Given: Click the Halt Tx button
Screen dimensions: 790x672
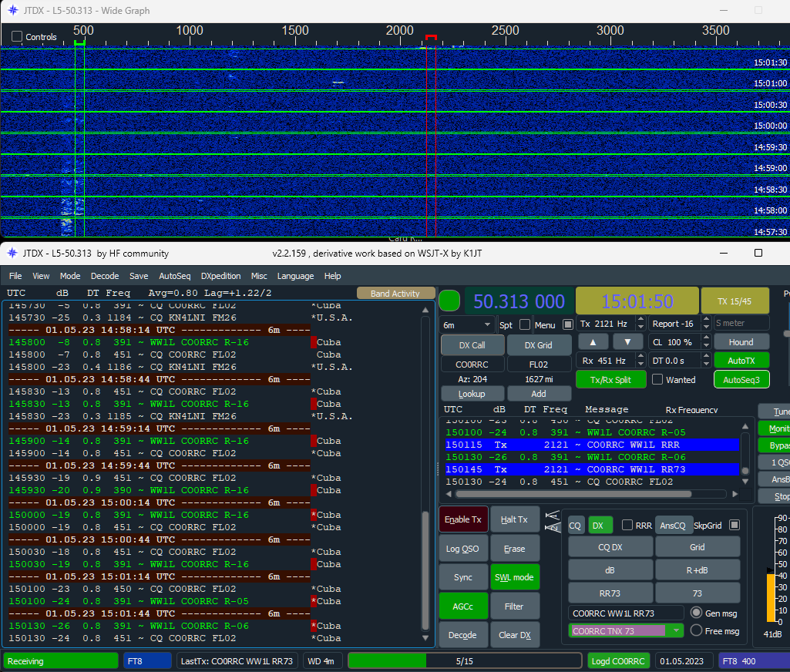Looking at the screenshot, I should (514, 519).
